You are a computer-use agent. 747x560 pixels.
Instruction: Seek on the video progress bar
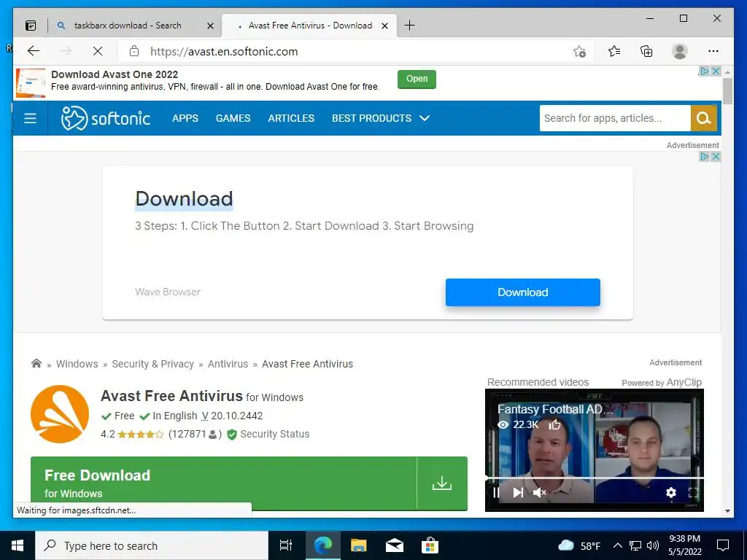click(x=594, y=478)
